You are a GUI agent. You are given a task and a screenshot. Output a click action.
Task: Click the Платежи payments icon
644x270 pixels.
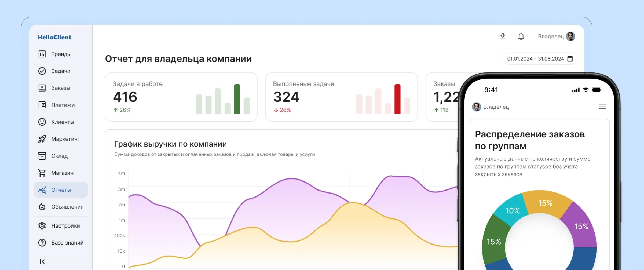coord(42,105)
